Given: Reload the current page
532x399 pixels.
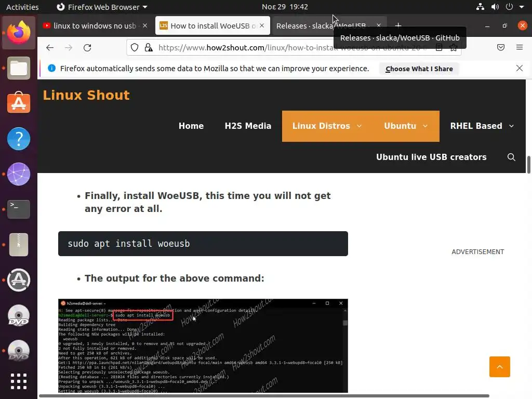Looking at the screenshot, I should click(x=87, y=47).
